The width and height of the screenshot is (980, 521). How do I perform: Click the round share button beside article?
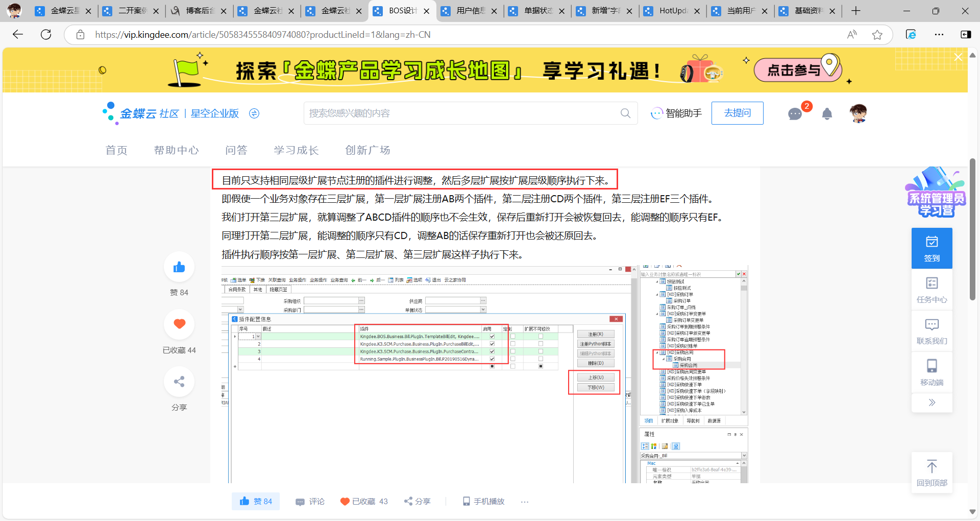[x=179, y=382]
